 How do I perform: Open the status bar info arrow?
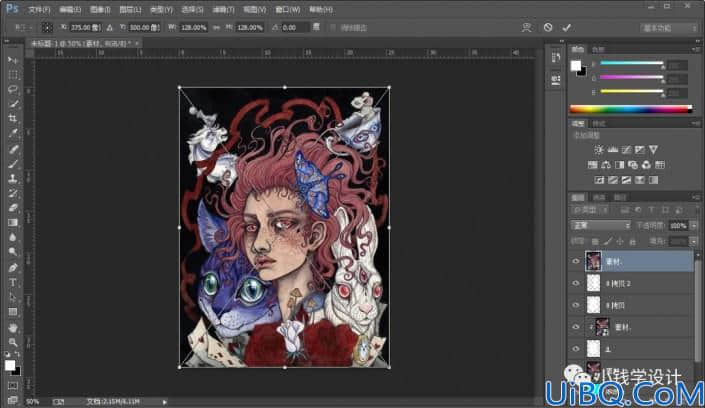165,402
